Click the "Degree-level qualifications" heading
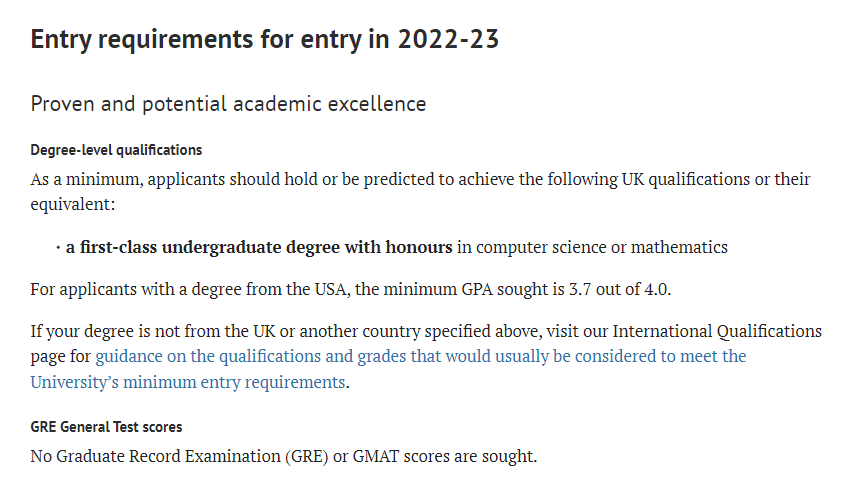 click(x=116, y=150)
